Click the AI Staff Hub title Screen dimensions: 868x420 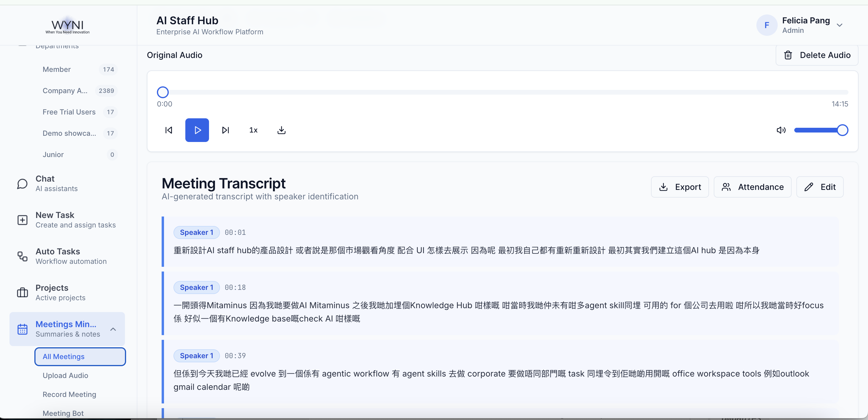coord(187,20)
